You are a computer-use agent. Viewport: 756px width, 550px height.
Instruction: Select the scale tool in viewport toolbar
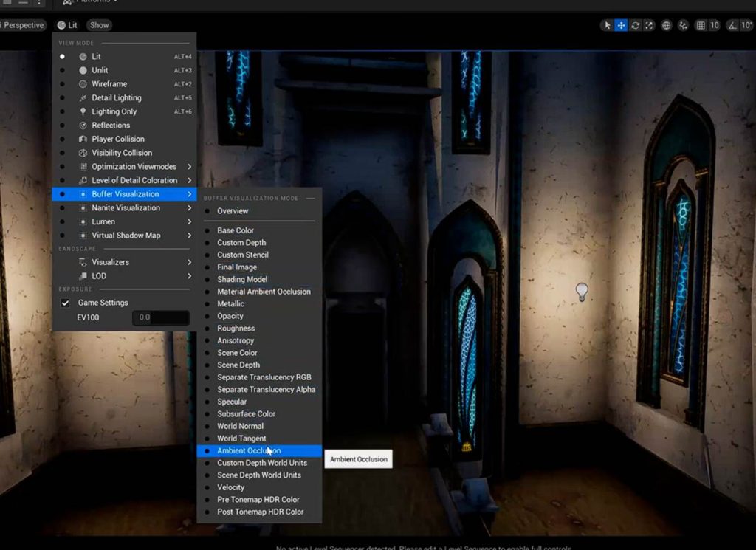pos(649,25)
